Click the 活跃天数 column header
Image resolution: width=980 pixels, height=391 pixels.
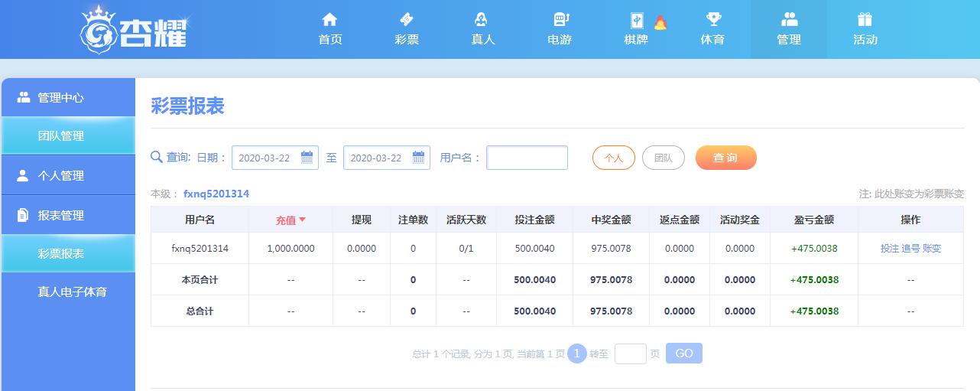point(466,220)
